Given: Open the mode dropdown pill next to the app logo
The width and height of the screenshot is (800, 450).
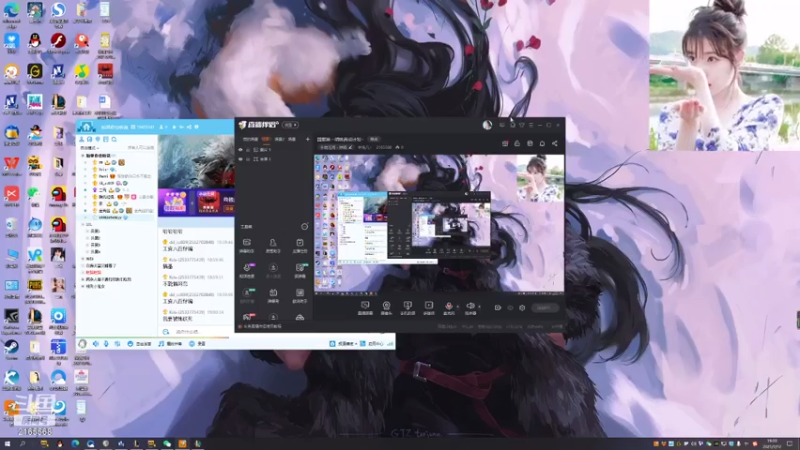Looking at the screenshot, I should click(290, 125).
